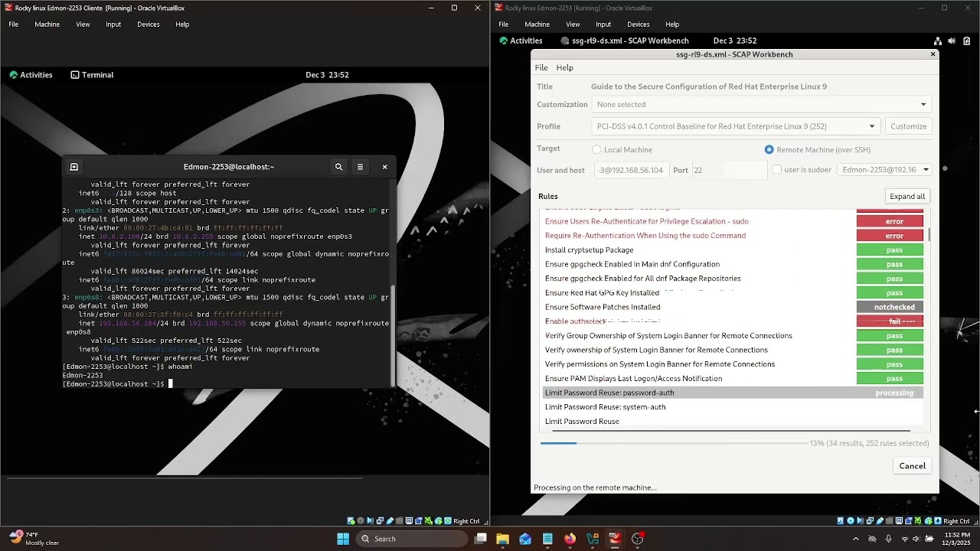Open File menu in SCAP Workbench
980x551 pixels.
tap(541, 68)
